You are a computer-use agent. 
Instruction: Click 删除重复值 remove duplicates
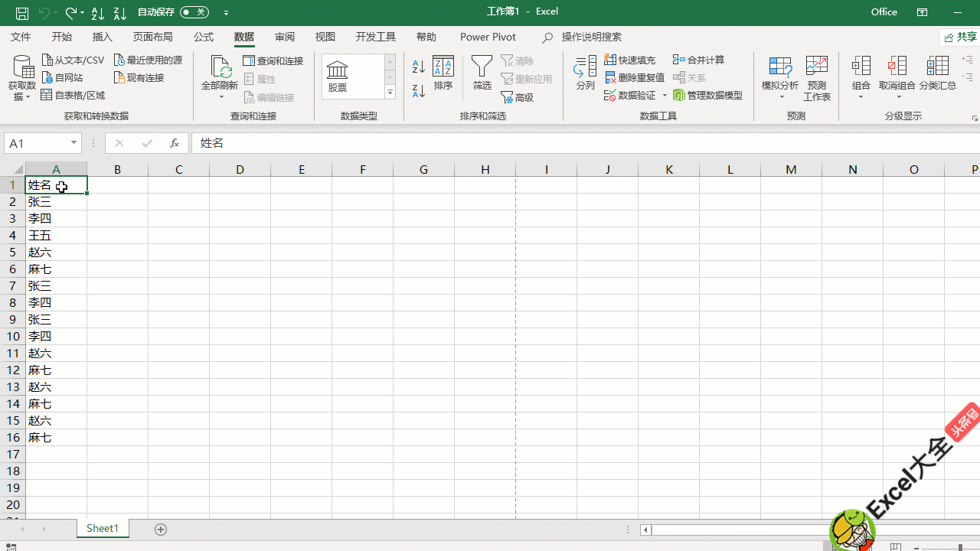coord(635,77)
